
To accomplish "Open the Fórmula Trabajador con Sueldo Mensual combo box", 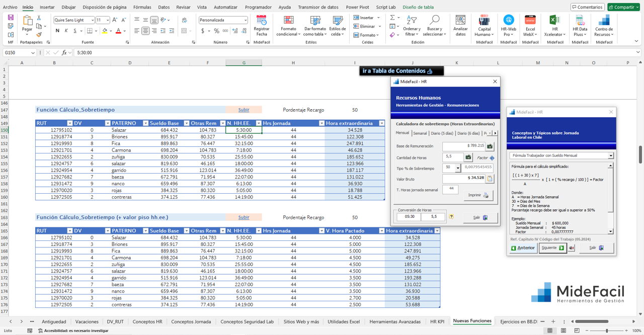I will coord(611,156).
